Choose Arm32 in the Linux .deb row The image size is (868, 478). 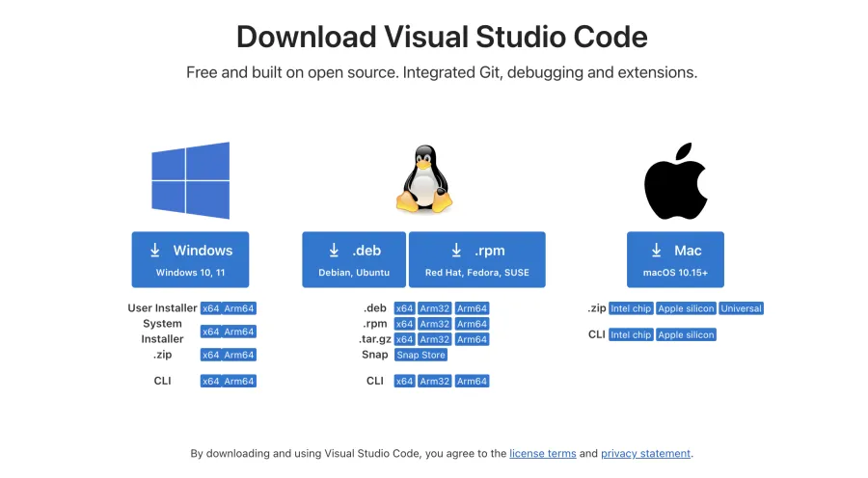pos(435,308)
